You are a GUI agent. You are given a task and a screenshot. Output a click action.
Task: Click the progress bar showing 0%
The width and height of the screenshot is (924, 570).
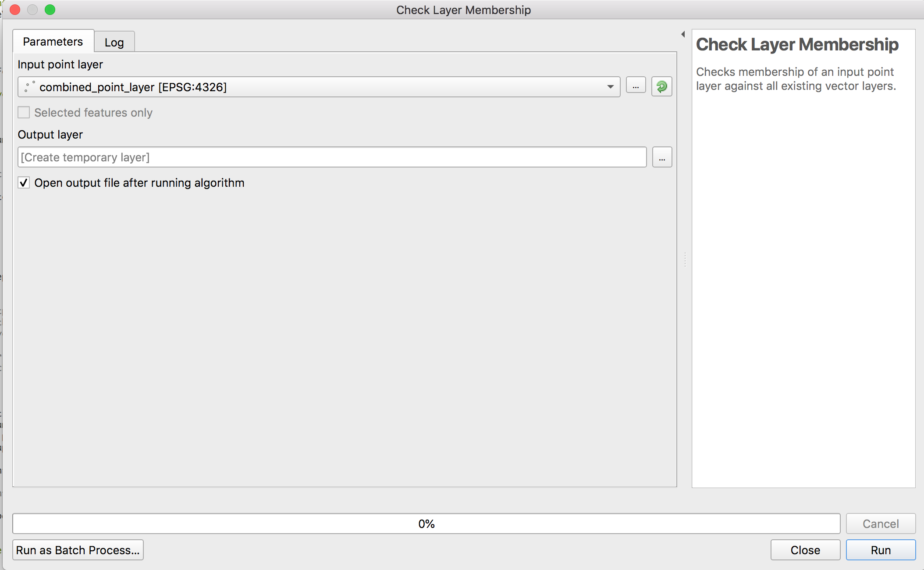pyautogui.click(x=425, y=523)
